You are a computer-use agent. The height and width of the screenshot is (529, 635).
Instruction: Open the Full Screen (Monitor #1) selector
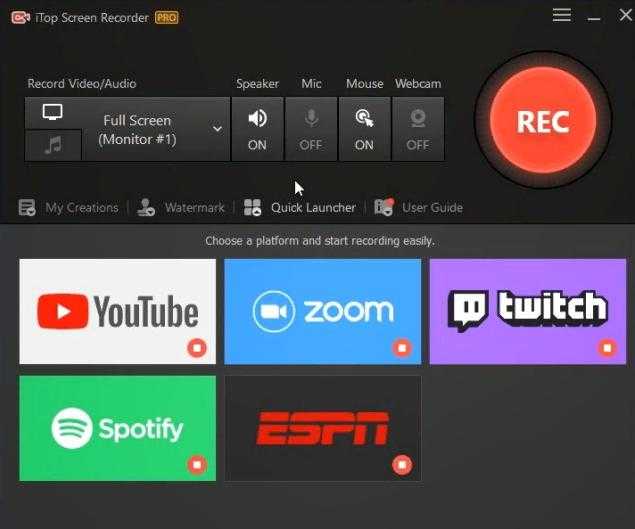pyautogui.click(x=156, y=129)
